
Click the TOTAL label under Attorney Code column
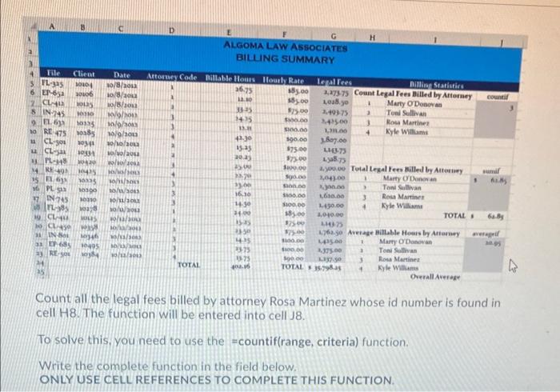[189, 265]
